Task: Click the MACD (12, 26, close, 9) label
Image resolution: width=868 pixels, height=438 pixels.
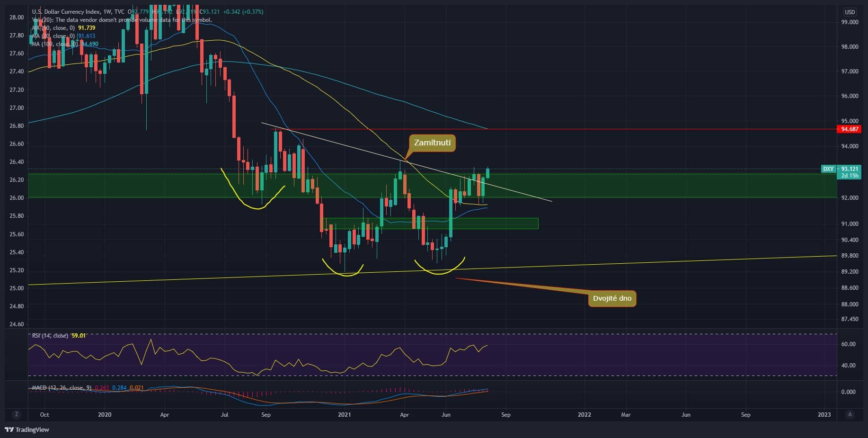Action: [62, 388]
